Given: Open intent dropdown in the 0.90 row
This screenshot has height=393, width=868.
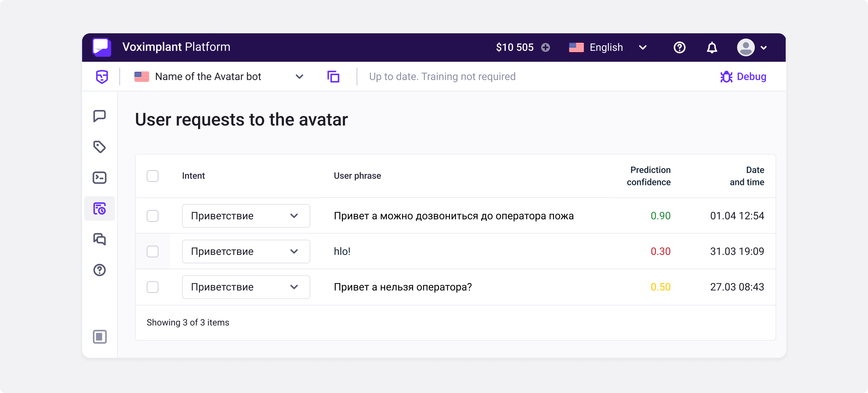Looking at the screenshot, I should point(246,216).
